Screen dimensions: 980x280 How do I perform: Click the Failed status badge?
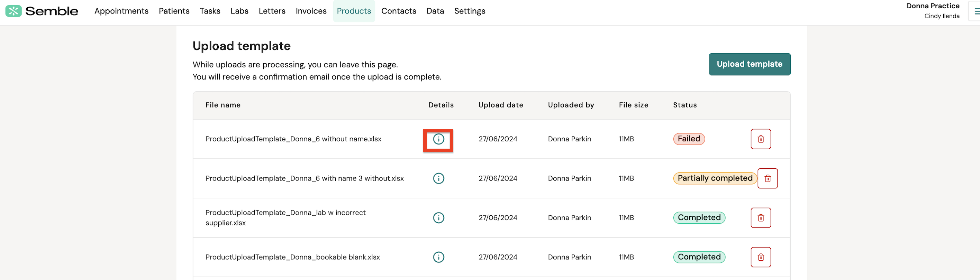tap(689, 139)
